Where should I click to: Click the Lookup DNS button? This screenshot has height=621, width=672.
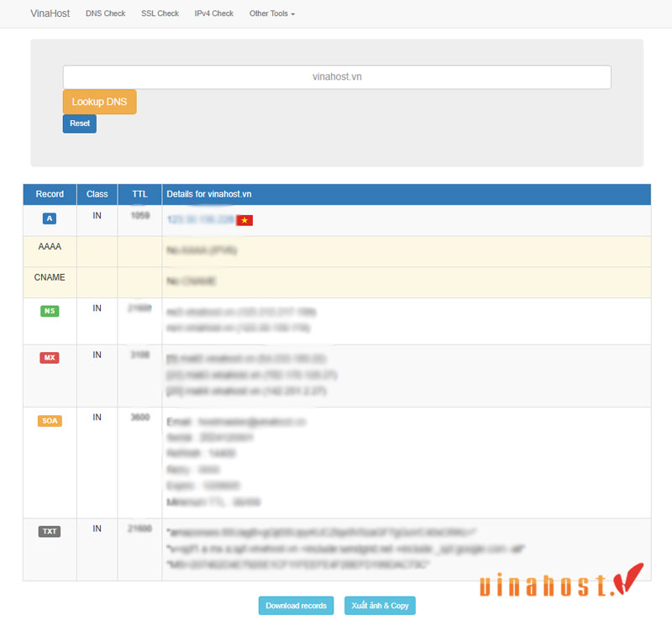pos(99,102)
